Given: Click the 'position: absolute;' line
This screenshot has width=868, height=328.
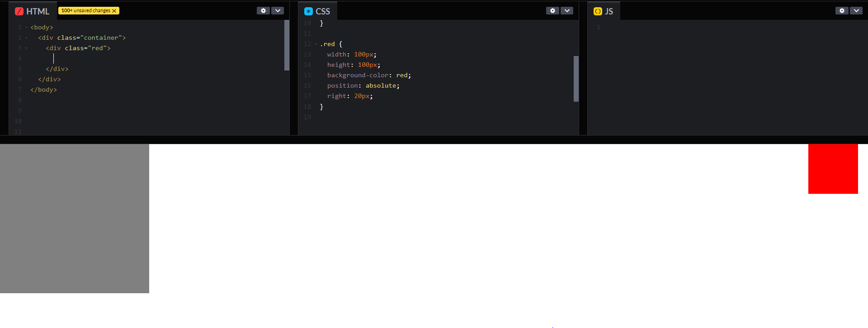Looking at the screenshot, I should (363, 86).
